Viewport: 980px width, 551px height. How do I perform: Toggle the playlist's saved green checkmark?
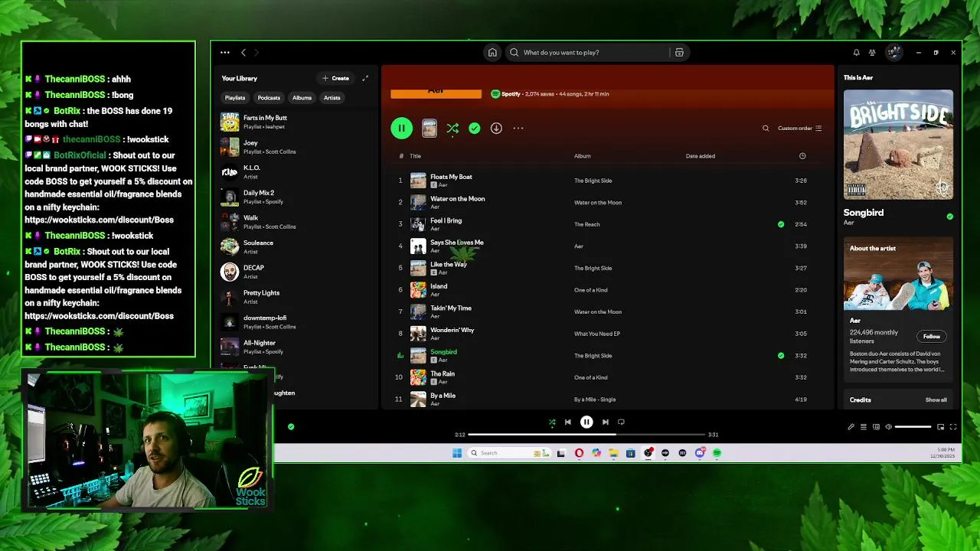475,128
